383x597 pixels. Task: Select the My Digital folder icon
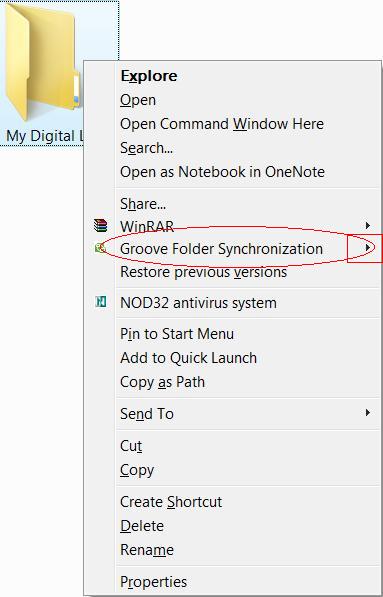coord(42,63)
